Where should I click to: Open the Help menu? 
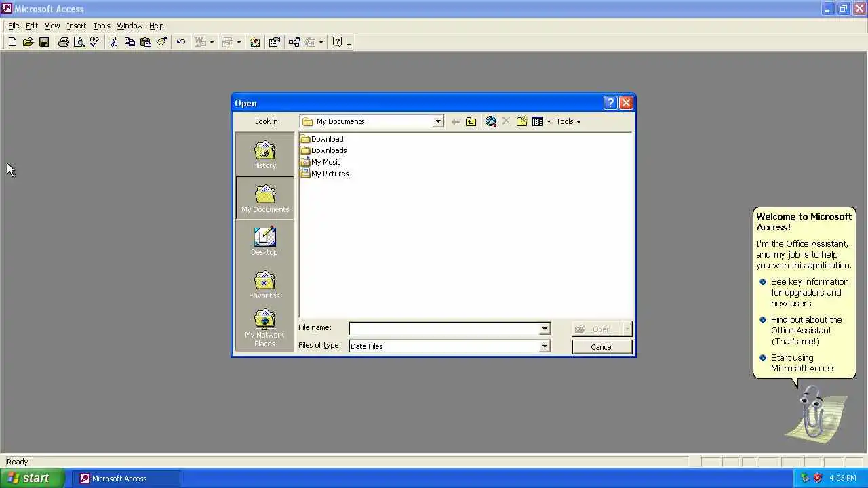click(x=157, y=26)
